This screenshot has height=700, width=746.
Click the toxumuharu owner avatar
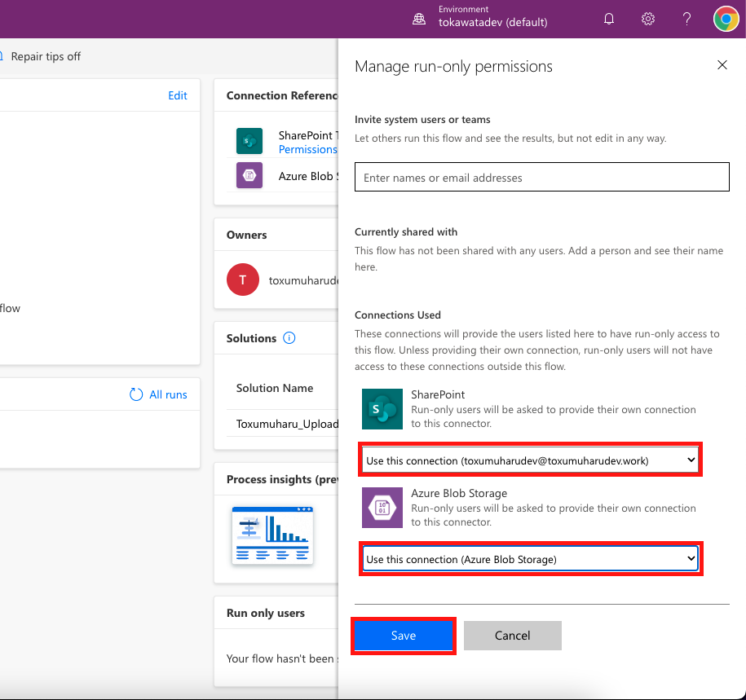click(x=241, y=280)
